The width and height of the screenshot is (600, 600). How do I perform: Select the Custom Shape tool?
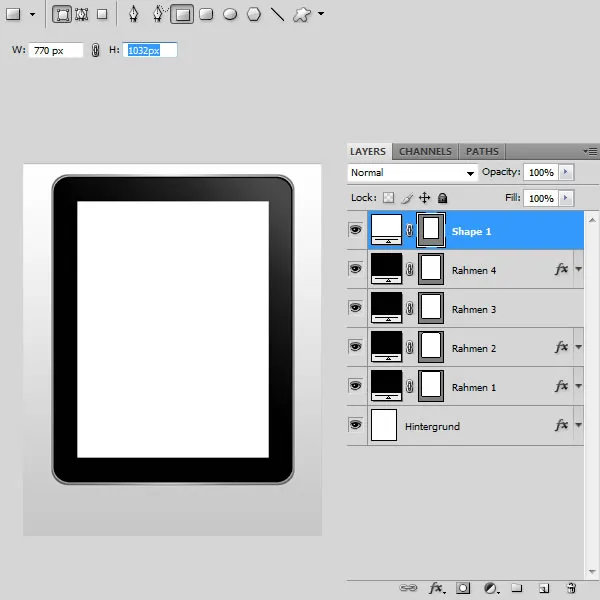pos(302,15)
